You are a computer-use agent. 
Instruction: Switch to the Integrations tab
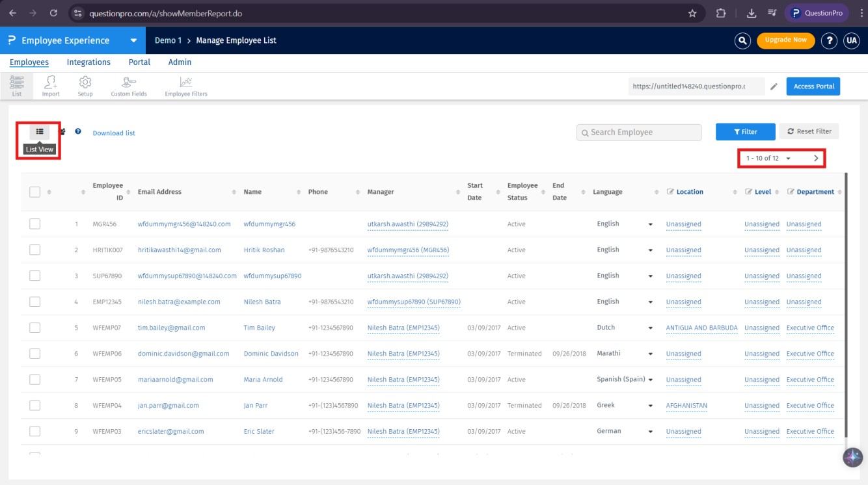tap(88, 62)
